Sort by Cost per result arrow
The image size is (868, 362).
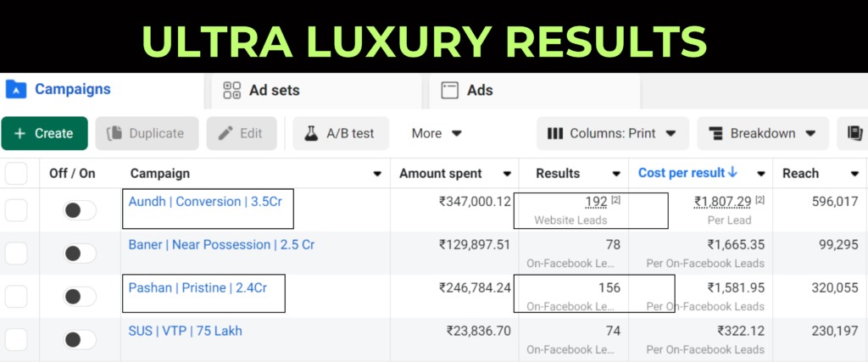point(732,173)
